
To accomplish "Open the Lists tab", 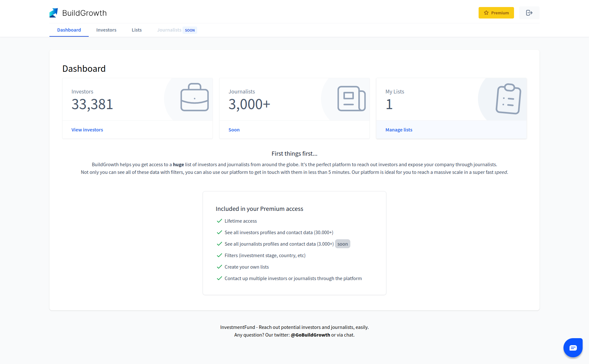I will coord(137,30).
